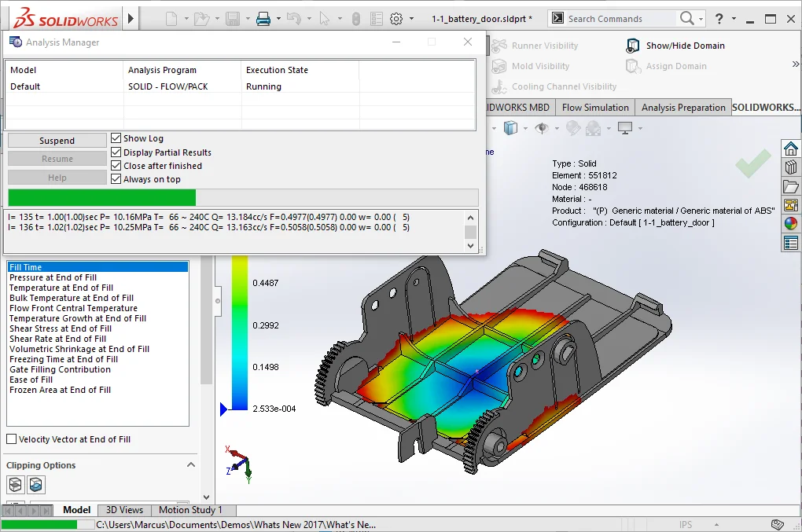This screenshot has height=532, width=802.
Task: Open the Motion Study 1 tab
Action: [x=190, y=510]
